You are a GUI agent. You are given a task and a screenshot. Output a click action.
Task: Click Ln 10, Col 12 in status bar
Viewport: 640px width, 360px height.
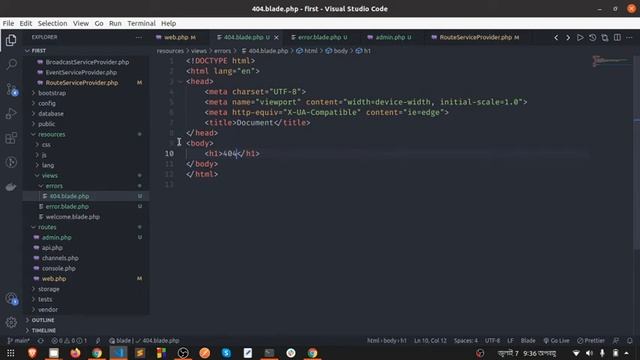pyautogui.click(x=430, y=340)
